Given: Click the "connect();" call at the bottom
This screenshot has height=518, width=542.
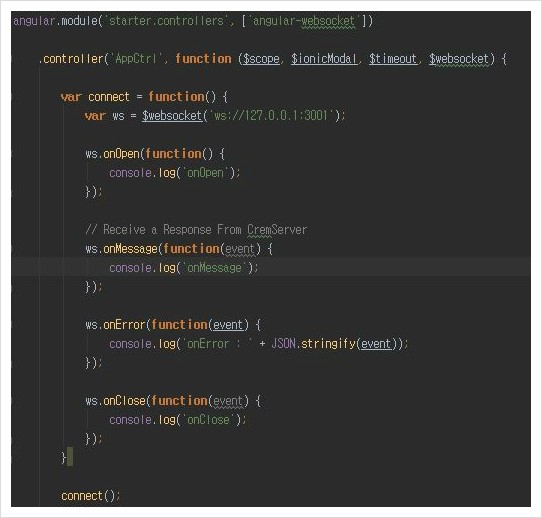Looking at the screenshot, I should [91, 496].
